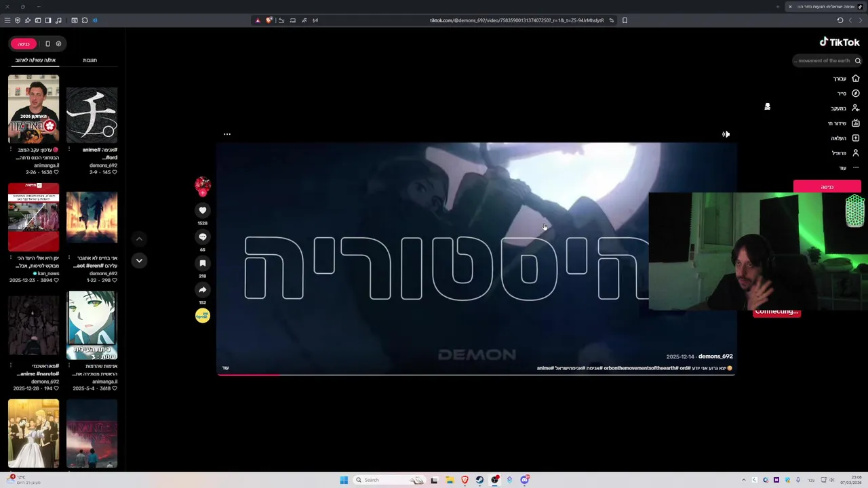Open the browser hamburger menu

pyautogui.click(x=7, y=20)
